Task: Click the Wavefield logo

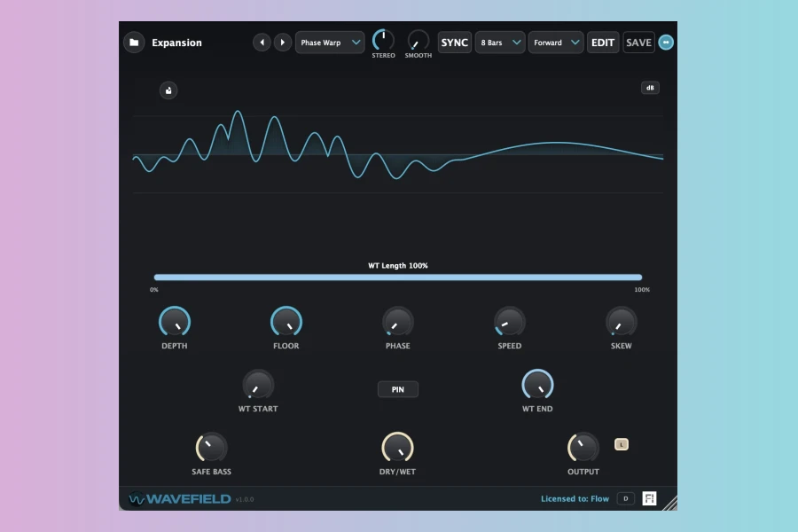Action: (x=180, y=498)
